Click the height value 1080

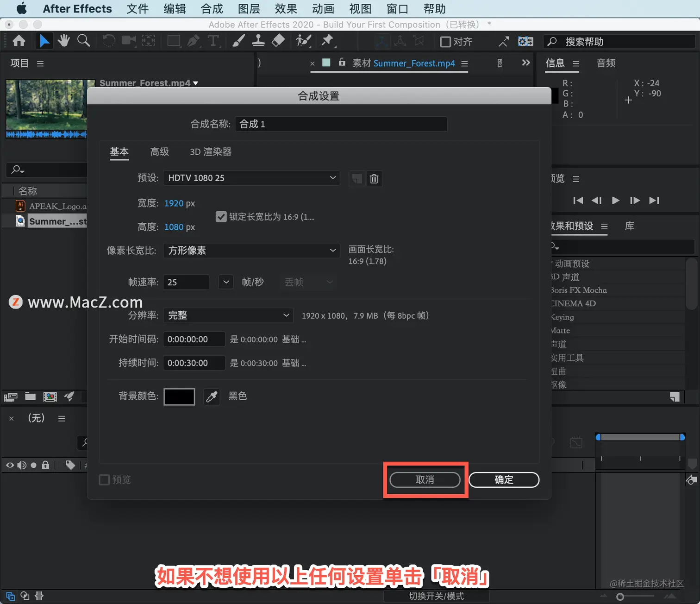pyautogui.click(x=174, y=227)
